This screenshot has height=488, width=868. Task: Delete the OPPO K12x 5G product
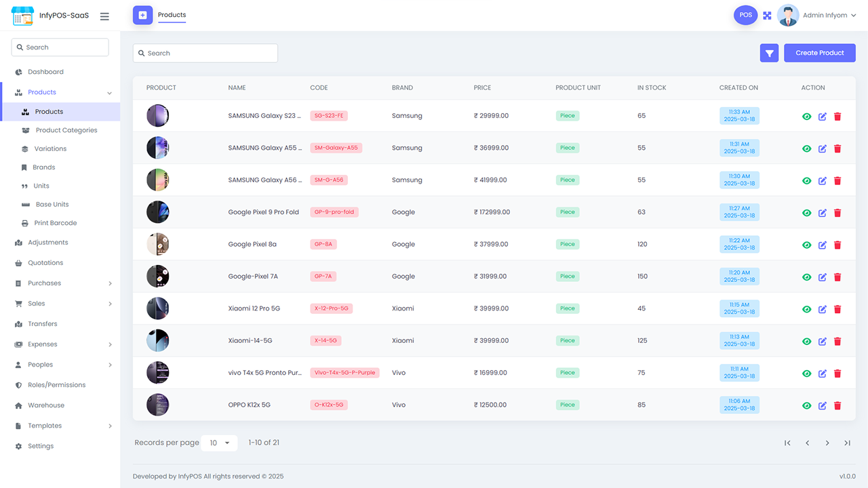point(837,405)
